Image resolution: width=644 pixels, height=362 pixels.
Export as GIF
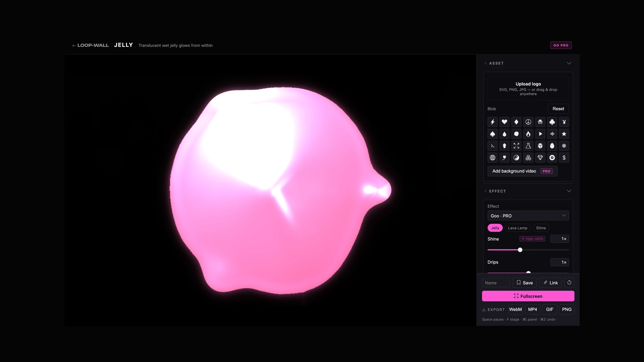click(x=550, y=309)
